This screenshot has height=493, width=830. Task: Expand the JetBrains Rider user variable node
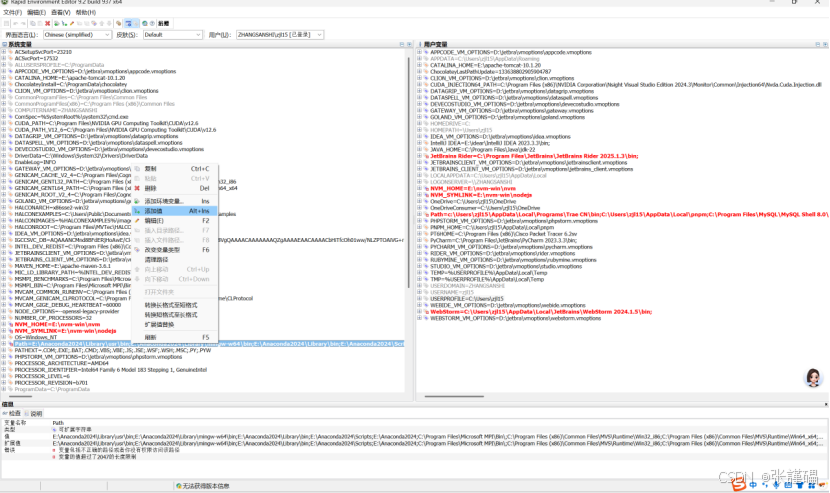pyautogui.click(x=419, y=156)
